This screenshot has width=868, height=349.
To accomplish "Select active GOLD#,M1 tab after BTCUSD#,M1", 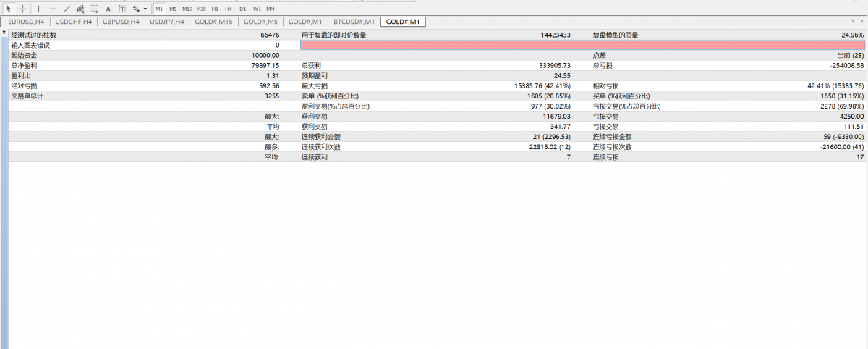I will tap(403, 22).
